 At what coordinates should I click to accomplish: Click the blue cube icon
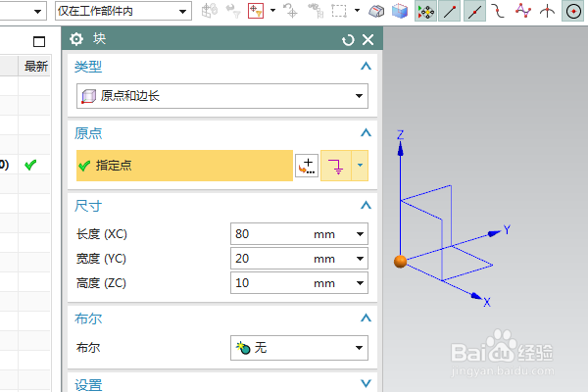click(x=400, y=11)
